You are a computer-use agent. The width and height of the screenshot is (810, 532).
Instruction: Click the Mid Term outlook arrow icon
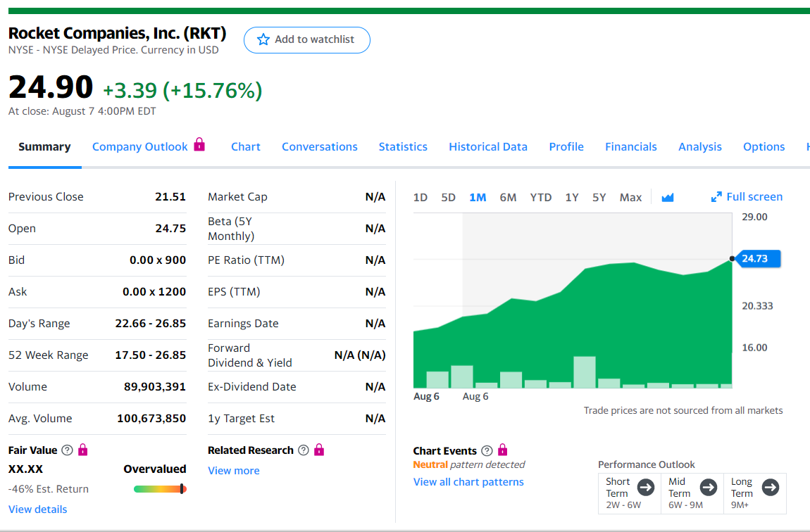(709, 487)
